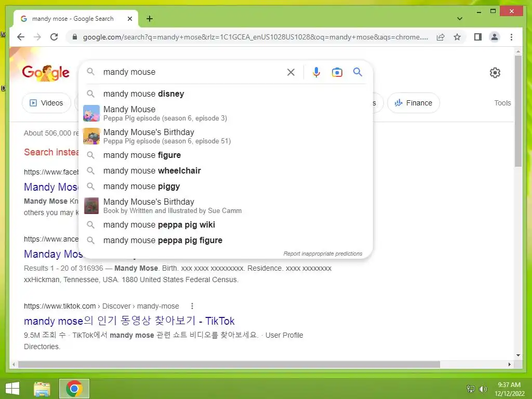Select Mandy Mouse's Birthday book by Sue Camm
This screenshot has width=532, height=399.
coord(225,206)
